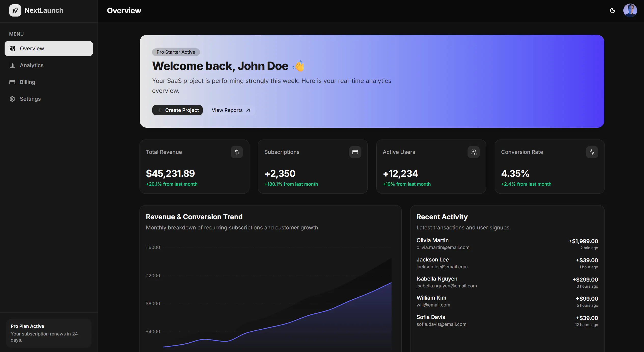Click the 2 min ago timestamp
This screenshot has height=352, width=644.
point(589,248)
